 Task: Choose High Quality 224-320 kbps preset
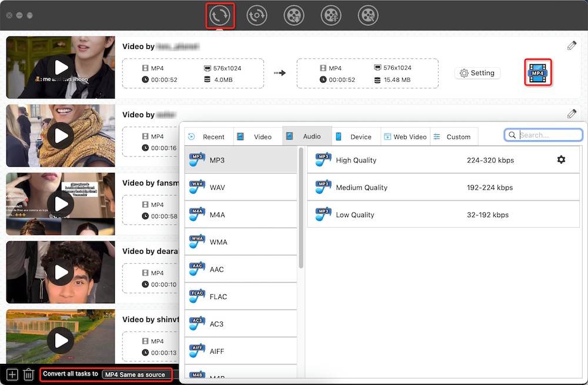click(443, 160)
